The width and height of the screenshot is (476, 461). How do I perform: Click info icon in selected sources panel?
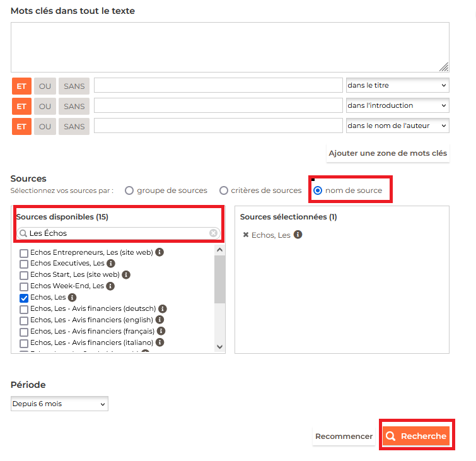[298, 235]
